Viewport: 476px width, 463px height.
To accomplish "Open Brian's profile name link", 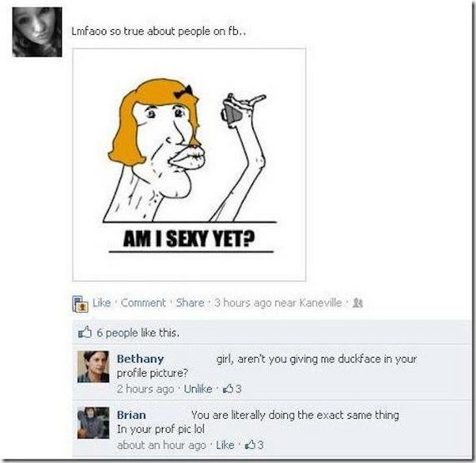I will [131, 415].
